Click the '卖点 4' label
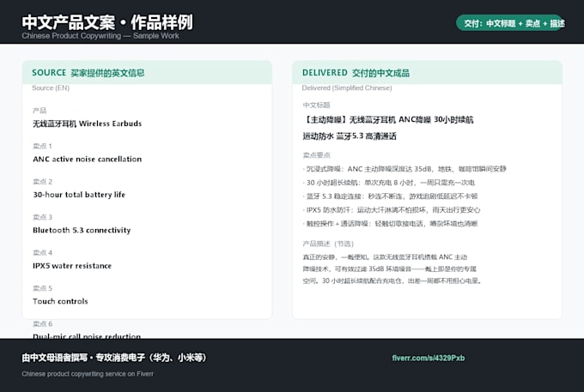Screen dimensions: 584x392 pyautogui.click(x=42, y=252)
